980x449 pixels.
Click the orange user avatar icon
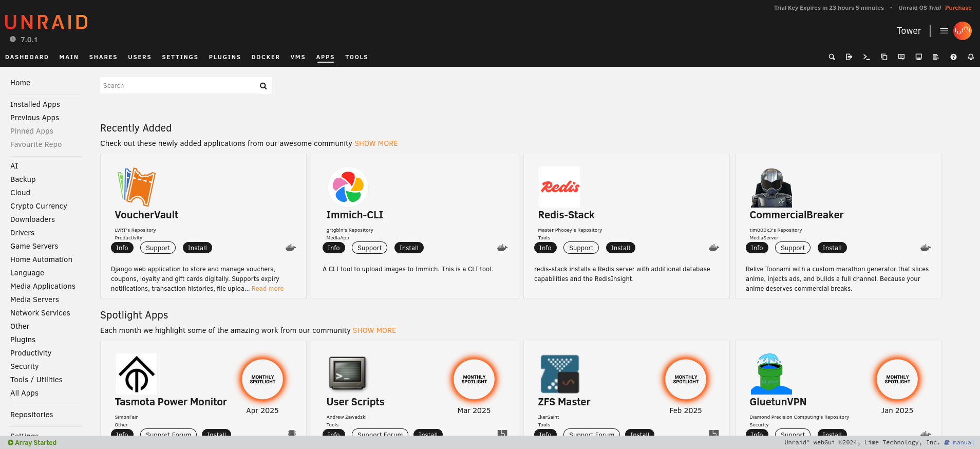pyautogui.click(x=963, y=31)
